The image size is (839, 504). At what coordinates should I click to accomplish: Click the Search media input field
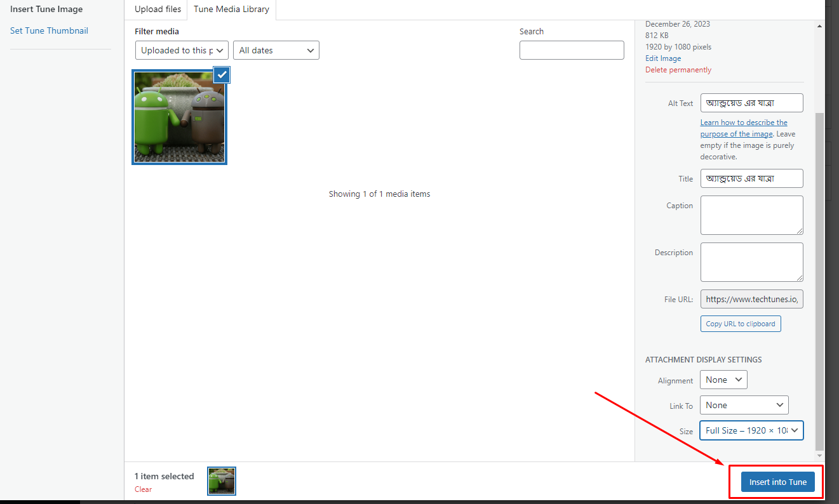tap(572, 50)
